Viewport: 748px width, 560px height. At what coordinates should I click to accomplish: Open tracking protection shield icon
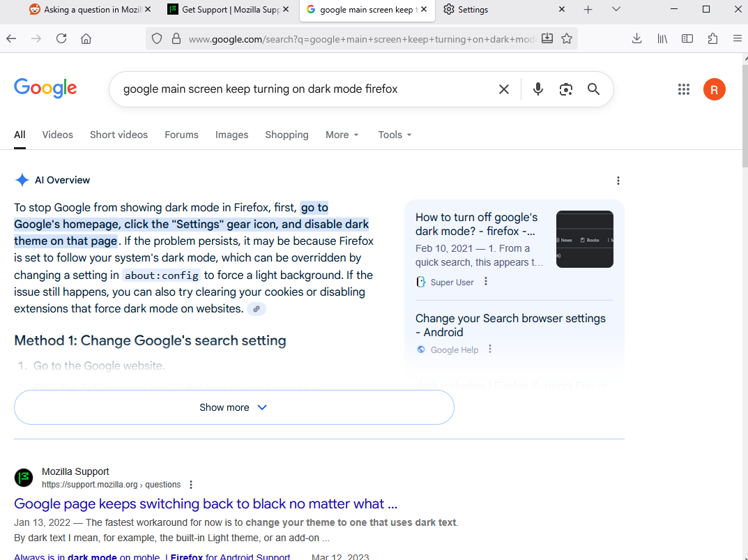point(156,38)
